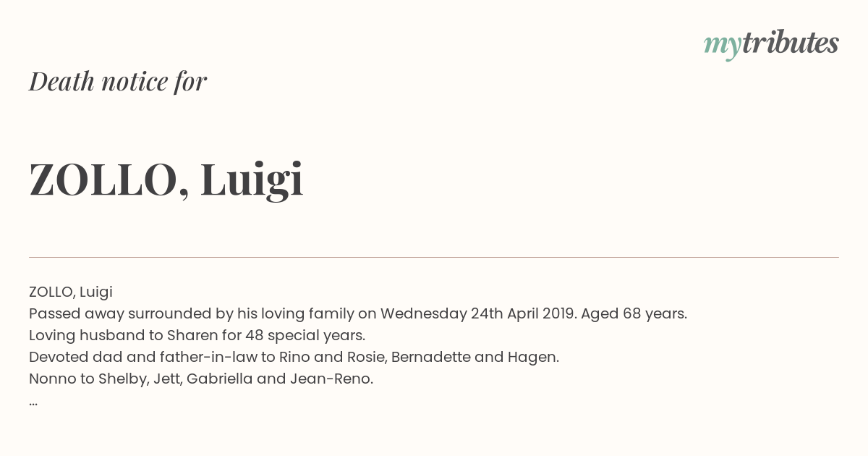Click the word 'Luigi' in the large title
Viewport: 868px width, 456px height.
pyautogui.click(x=252, y=181)
